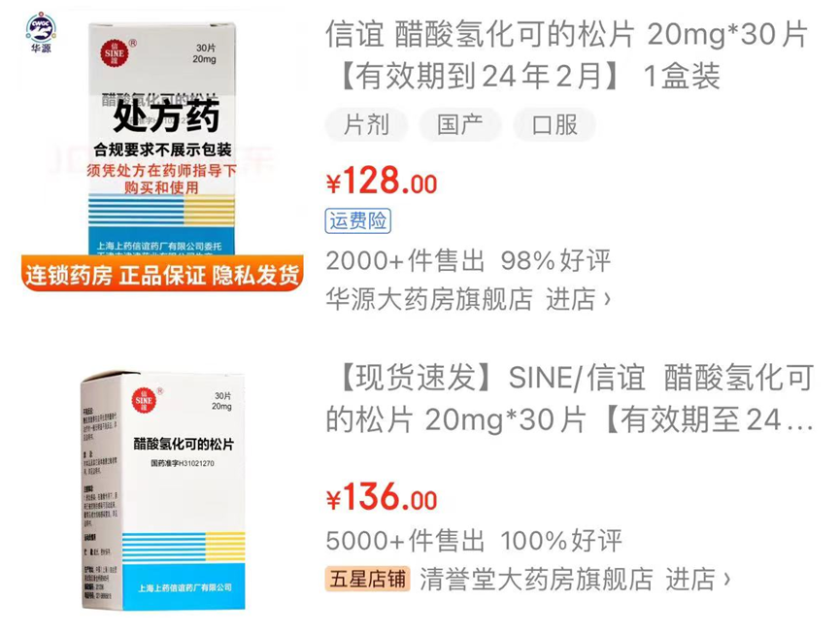Click the orange 连锁药房 正品保证 banner
840x635 pixels.
[x=162, y=274]
